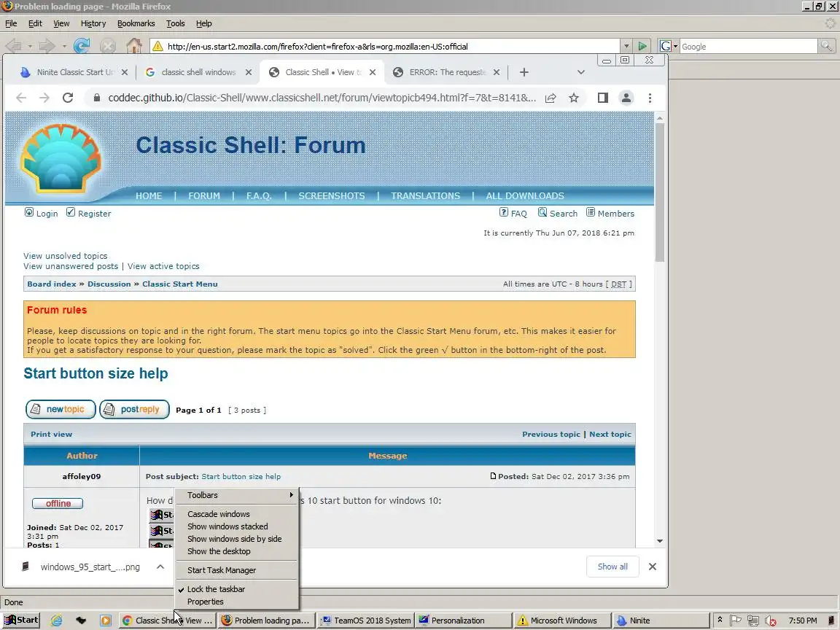840x630 pixels.
Task: Click Chrome reload page button
Action: pyautogui.click(x=68, y=98)
